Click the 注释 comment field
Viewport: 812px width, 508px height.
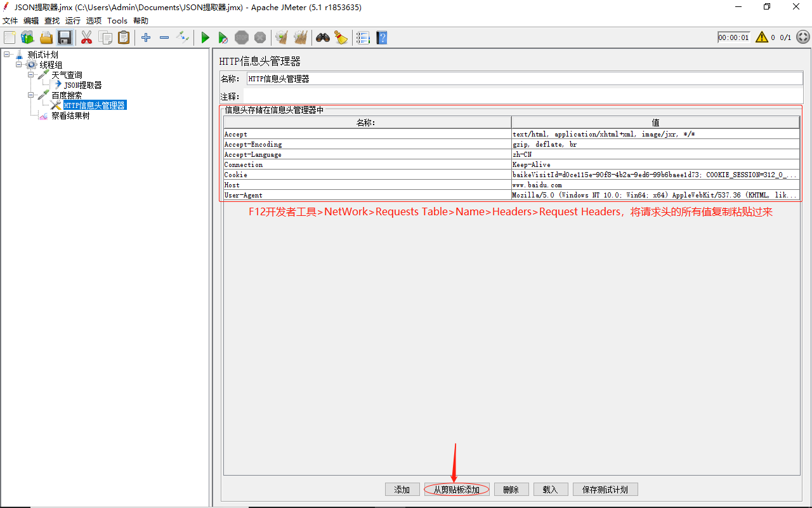tap(523, 97)
